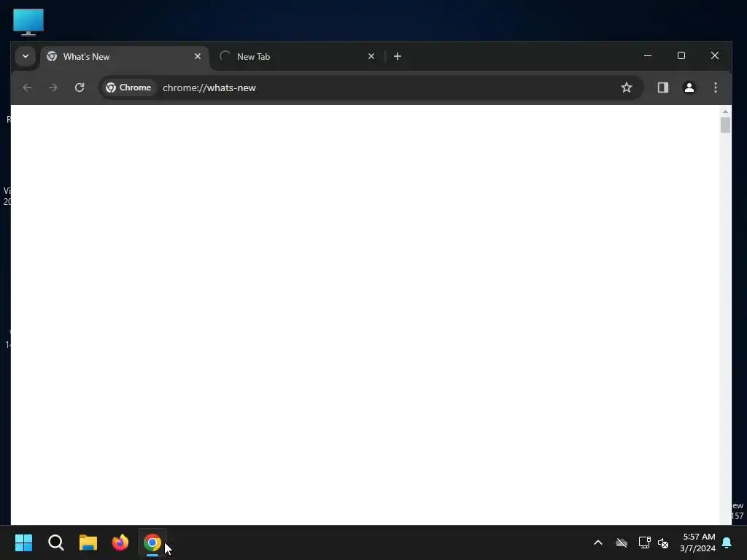
Task: Maximize the Chrome window
Action: click(681, 55)
